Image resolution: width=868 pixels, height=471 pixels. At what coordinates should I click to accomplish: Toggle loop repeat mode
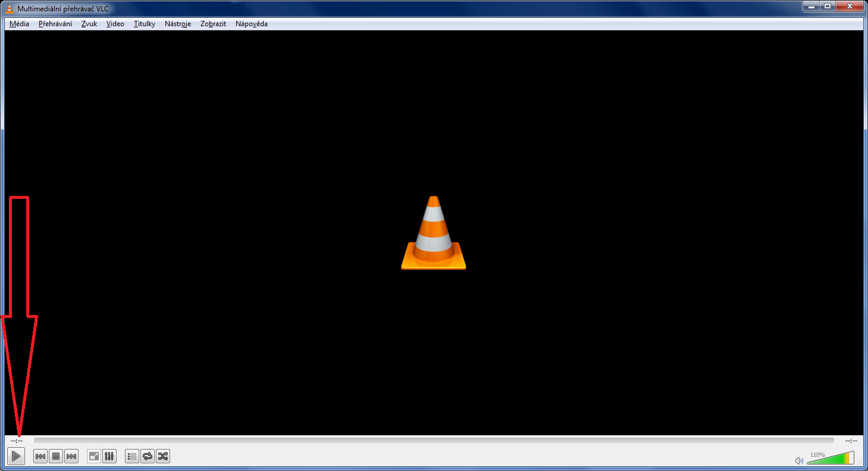tap(148, 457)
